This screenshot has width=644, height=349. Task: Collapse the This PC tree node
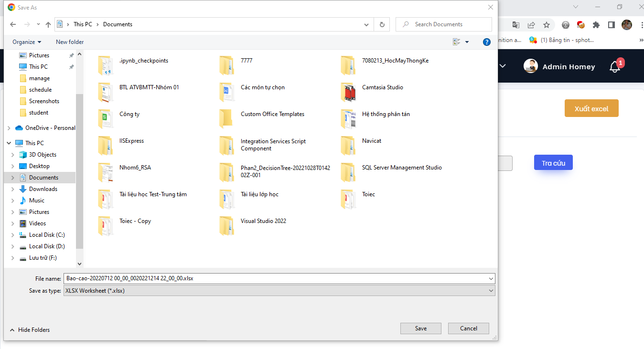[x=7, y=143]
